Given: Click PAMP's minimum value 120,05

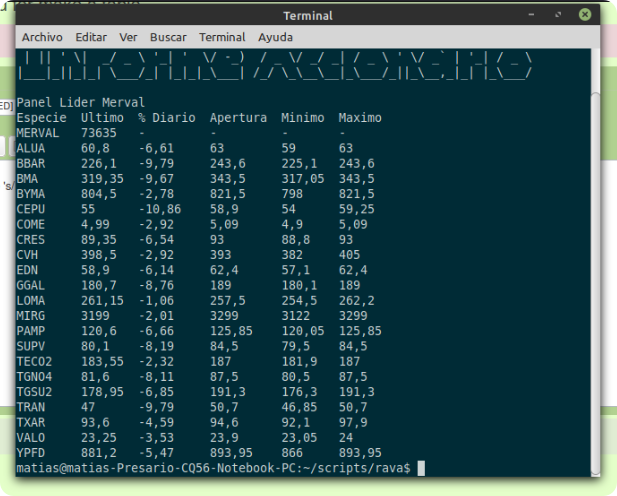Looking at the screenshot, I should (303, 331).
